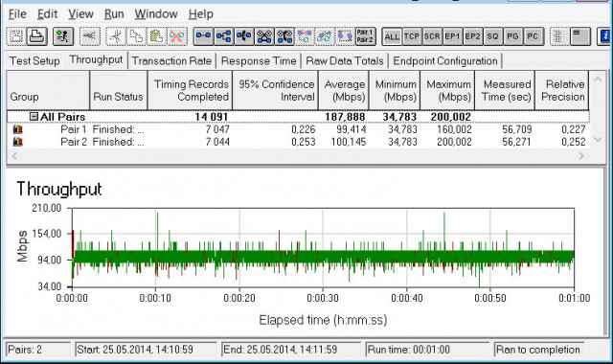Viewport: 613px width, 364px height.
Task: Select the EP2 group filter button
Action: (472, 36)
